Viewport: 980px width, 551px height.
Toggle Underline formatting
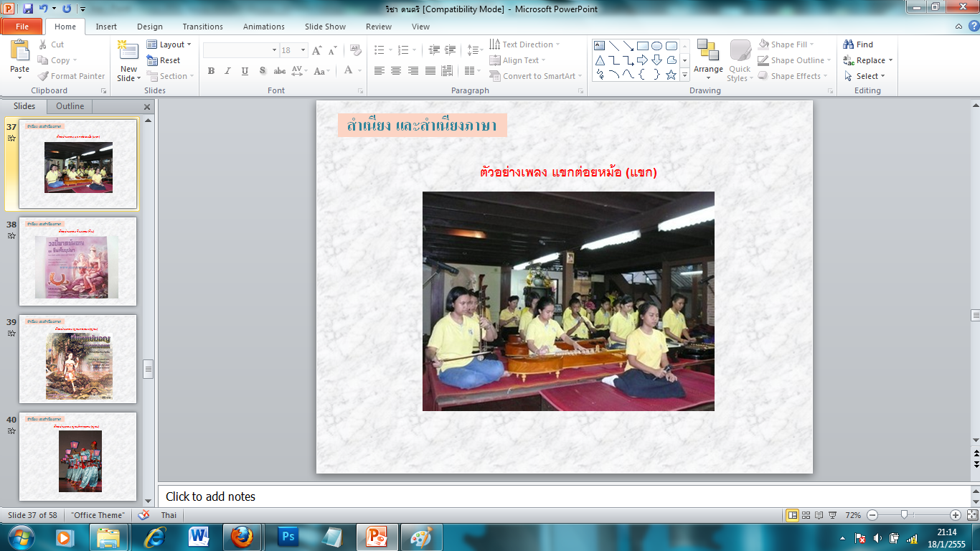tap(245, 71)
